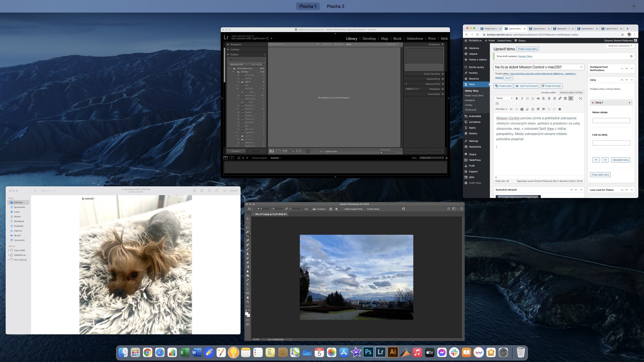Click the Bold formatting icon in WordPress
Screen dimensions: 644x362
(517, 98)
